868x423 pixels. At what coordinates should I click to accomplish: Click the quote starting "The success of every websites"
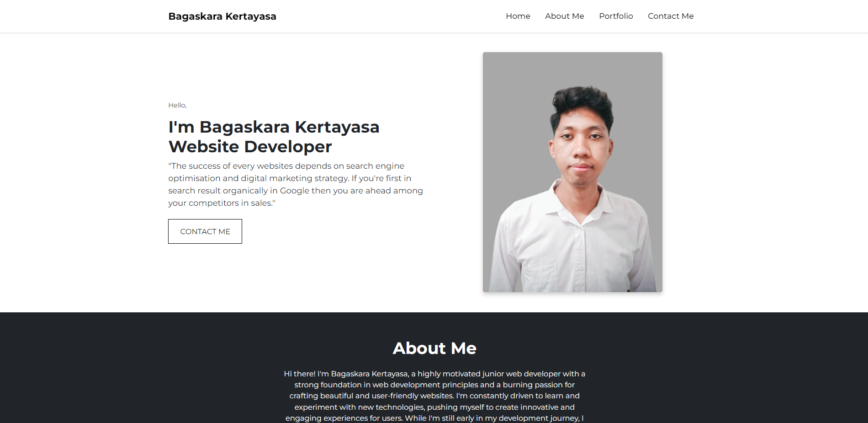(296, 184)
